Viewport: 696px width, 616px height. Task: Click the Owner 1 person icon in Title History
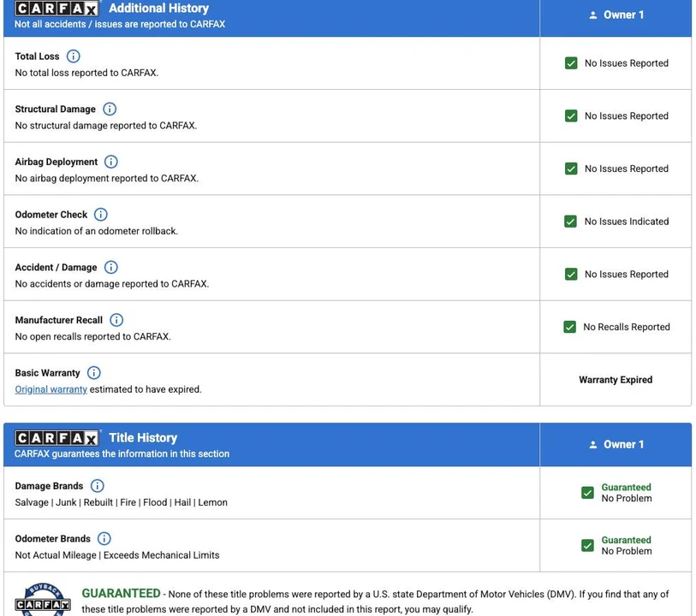pyautogui.click(x=593, y=445)
